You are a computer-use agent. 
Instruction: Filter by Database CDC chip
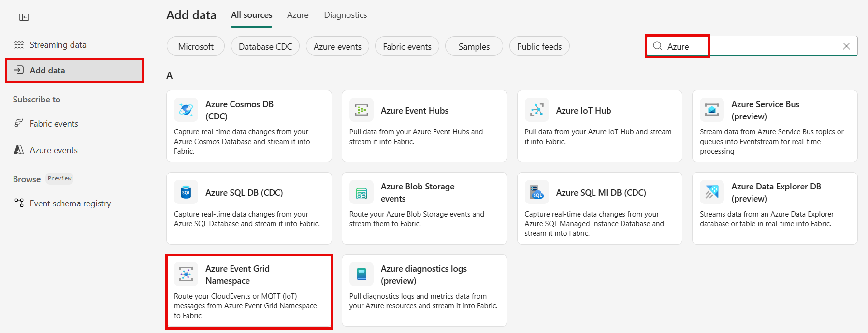pyautogui.click(x=265, y=46)
